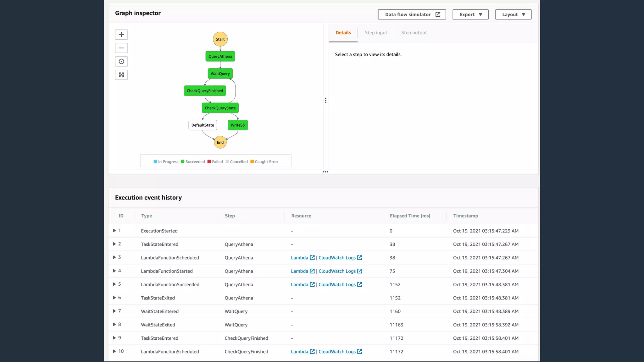Select the WriteS3 node in graph
644x362 pixels.
[x=237, y=125]
